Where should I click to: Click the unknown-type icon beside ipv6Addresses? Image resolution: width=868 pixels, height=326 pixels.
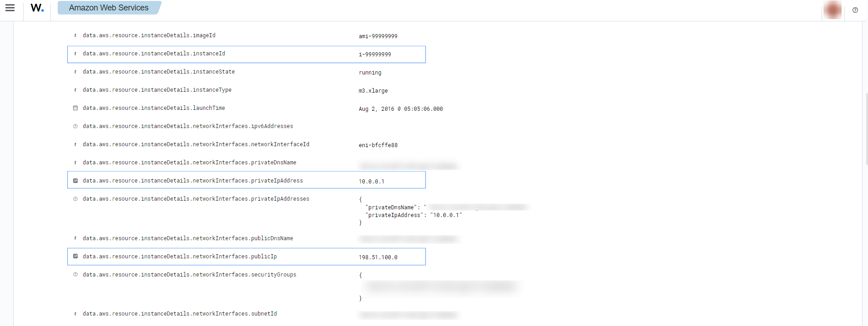(75, 126)
